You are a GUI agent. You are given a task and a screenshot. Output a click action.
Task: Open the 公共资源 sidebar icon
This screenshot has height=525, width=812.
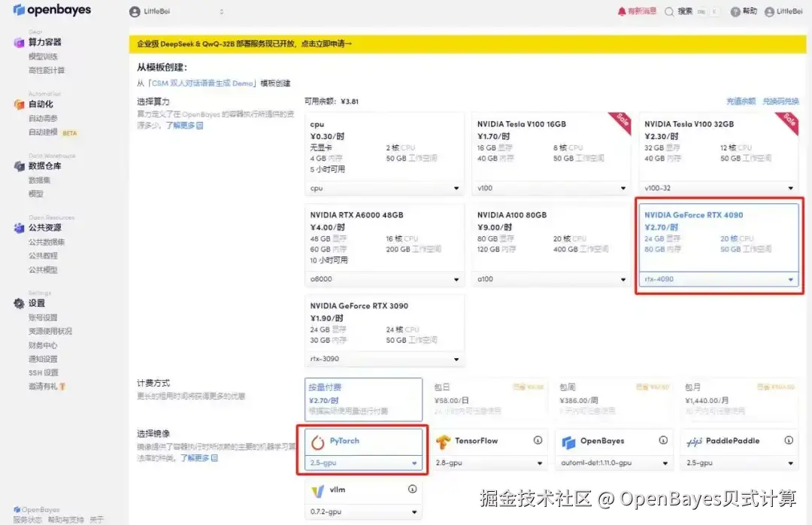(x=19, y=228)
